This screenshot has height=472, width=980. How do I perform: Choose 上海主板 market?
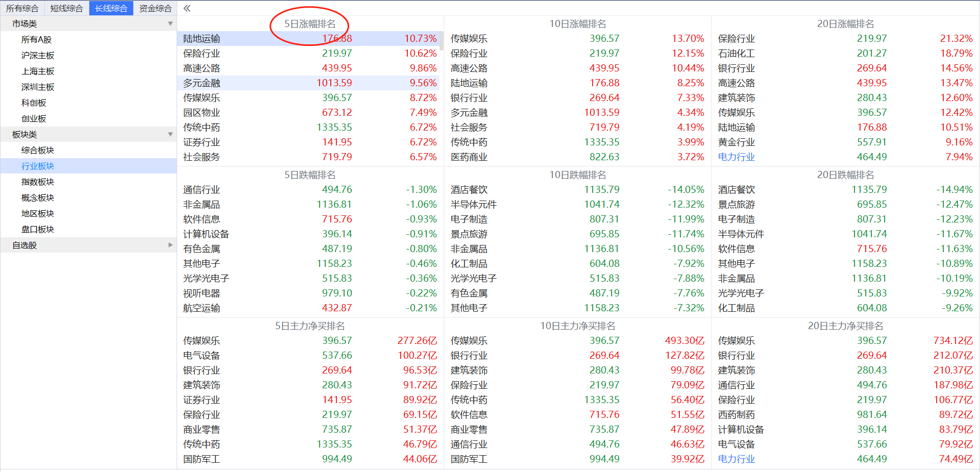[38, 71]
